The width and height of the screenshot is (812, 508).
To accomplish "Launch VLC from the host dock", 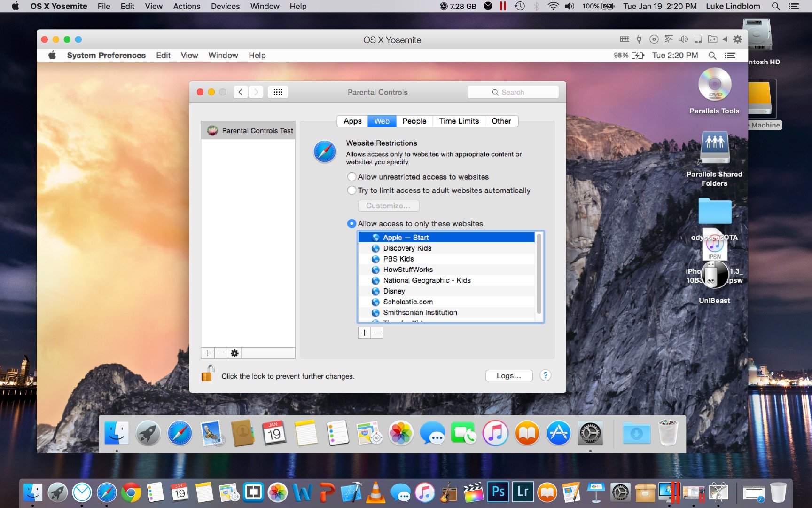I will (x=375, y=493).
